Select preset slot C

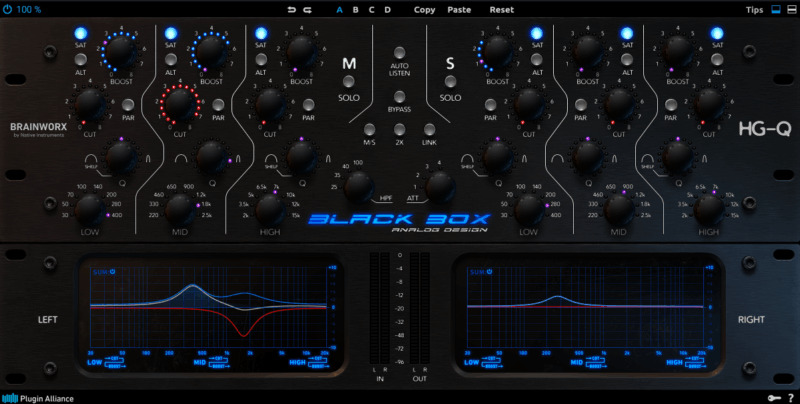[371, 10]
